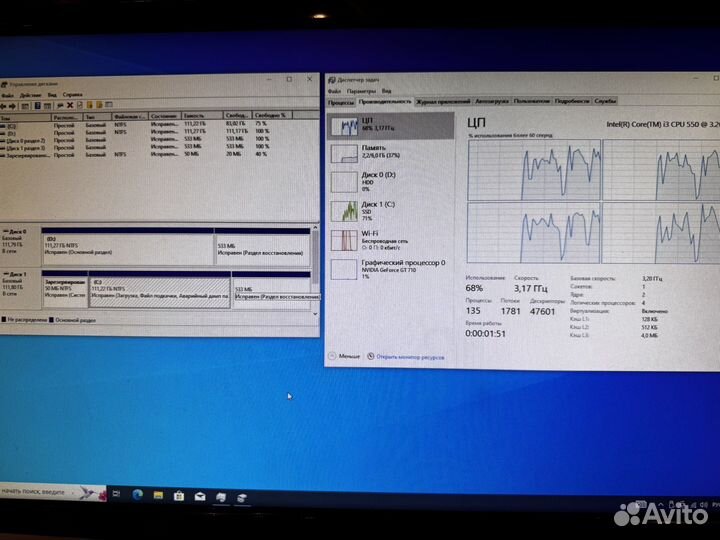The height and width of the screenshot is (540, 720).
Task: Click the Меньше (fewer details) button
Action: (x=344, y=356)
